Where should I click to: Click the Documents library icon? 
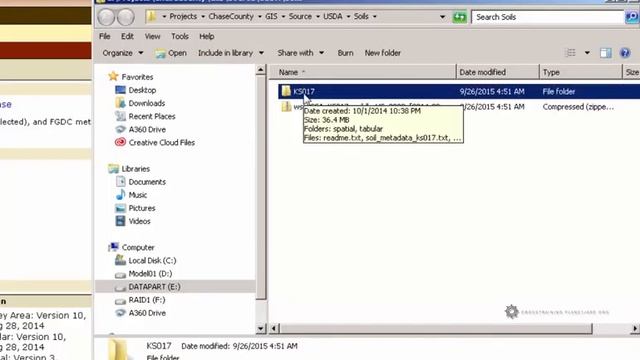click(x=120, y=182)
